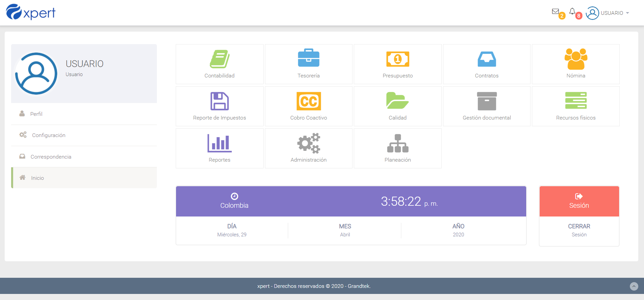Open the Contabilidad module icon
Viewport: 644px width, 300px height.
[219, 59]
